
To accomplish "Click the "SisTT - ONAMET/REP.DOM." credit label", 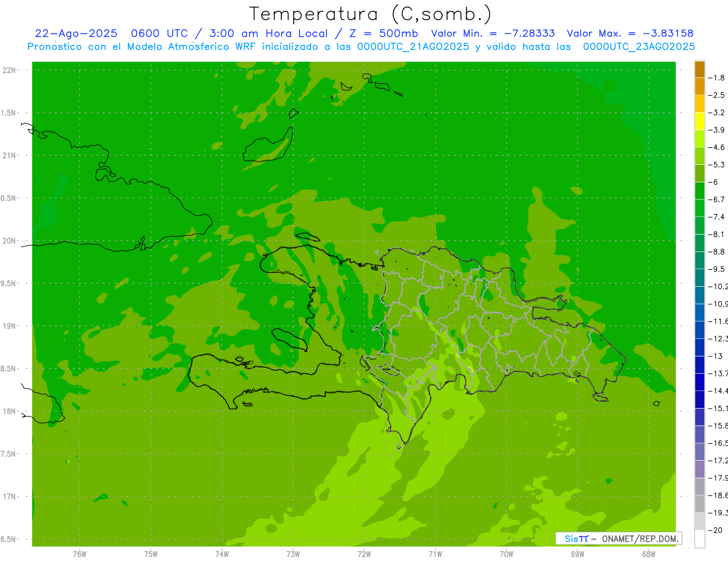I will (x=618, y=538).
